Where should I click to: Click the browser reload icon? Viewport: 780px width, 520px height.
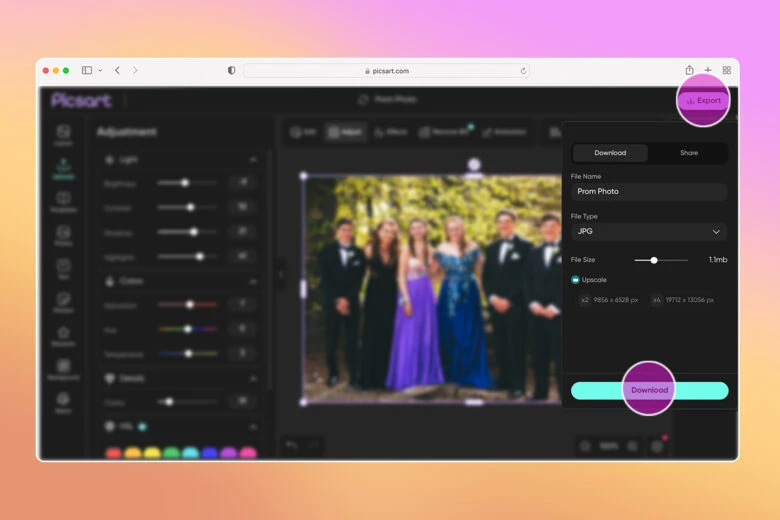pos(523,71)
